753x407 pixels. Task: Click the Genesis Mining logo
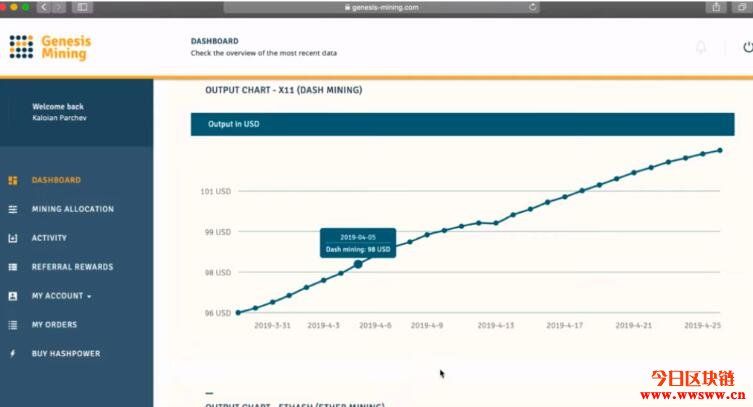50,47
